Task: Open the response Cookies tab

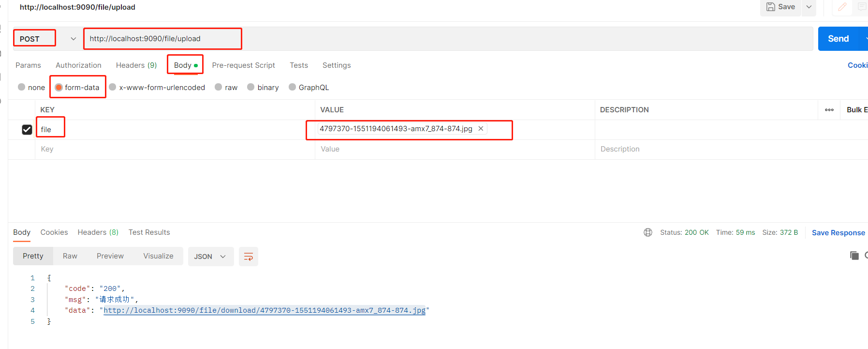Action: tap(54, 232)
